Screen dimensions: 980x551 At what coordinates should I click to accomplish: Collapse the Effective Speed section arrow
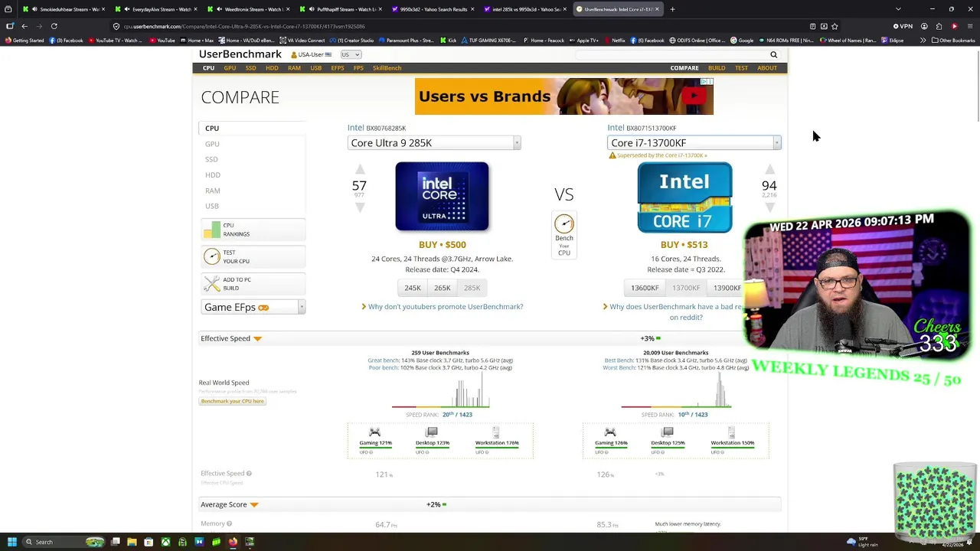257,338
